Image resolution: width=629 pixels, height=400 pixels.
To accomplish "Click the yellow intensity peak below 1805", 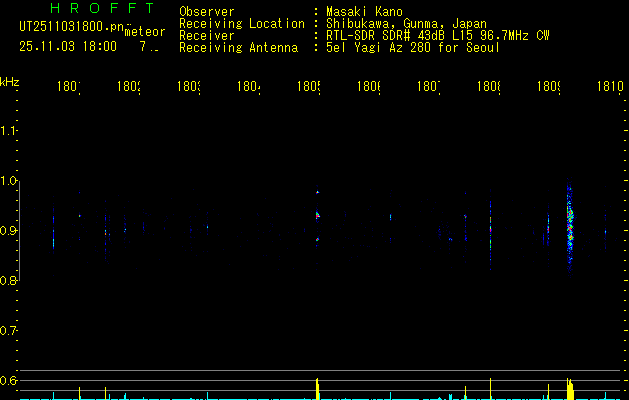I will tap(317, 388).
